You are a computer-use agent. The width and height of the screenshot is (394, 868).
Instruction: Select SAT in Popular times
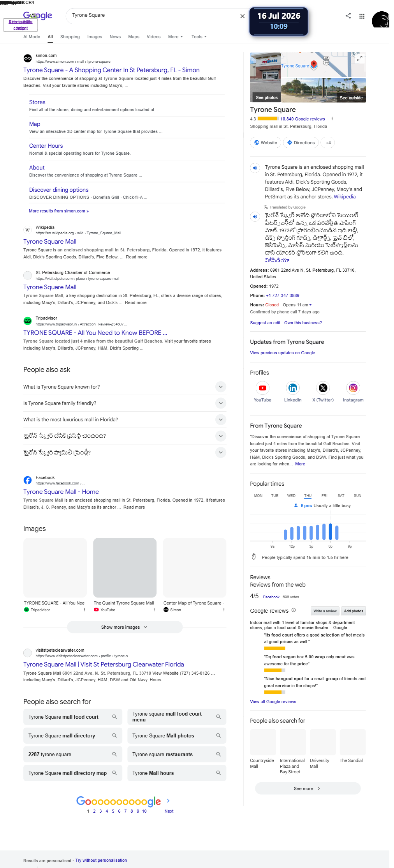click(341, 496)
